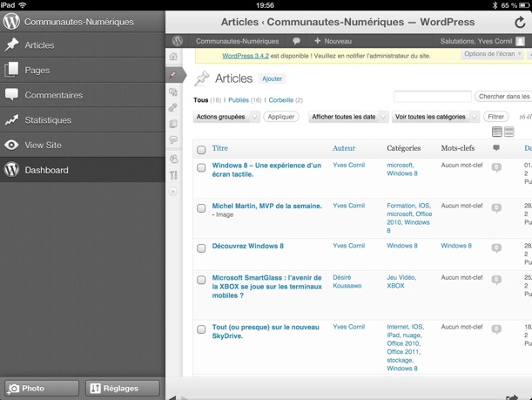Open article Michel Martin, MVP de la semaine
The image size is (532, 400).
click(x=266, y=206)
